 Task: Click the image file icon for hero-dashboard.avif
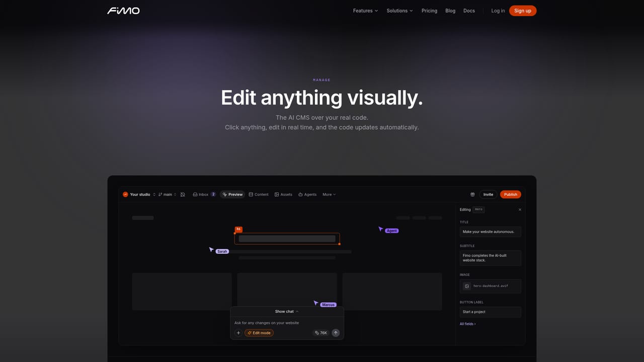click(x=467, y=286)
